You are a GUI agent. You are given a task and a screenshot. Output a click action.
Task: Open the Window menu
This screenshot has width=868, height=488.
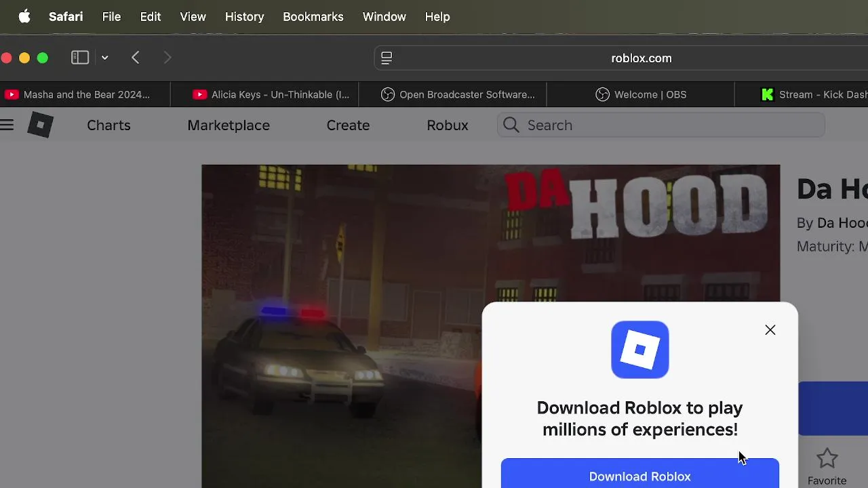point(384,16)
